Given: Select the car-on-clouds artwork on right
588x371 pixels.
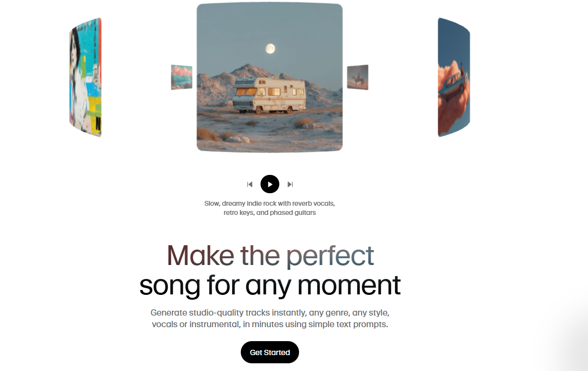Looking at the screenshot, I should 454,78.
